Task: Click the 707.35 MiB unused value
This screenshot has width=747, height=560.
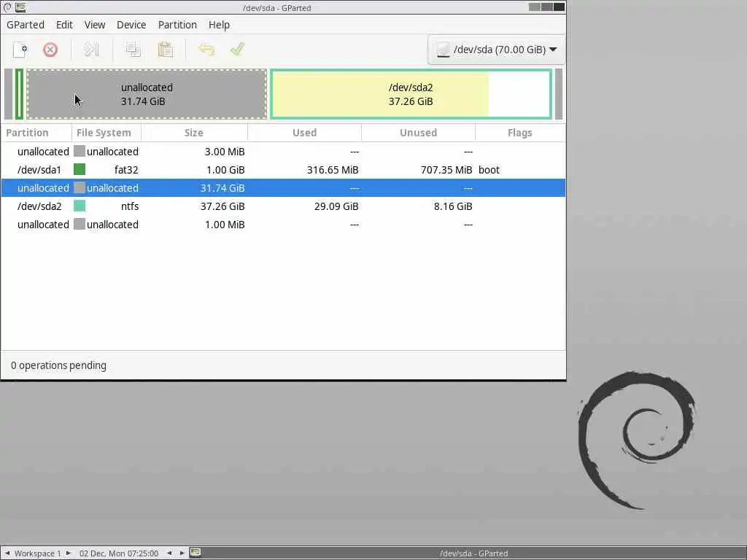Action: click(446, 170)
